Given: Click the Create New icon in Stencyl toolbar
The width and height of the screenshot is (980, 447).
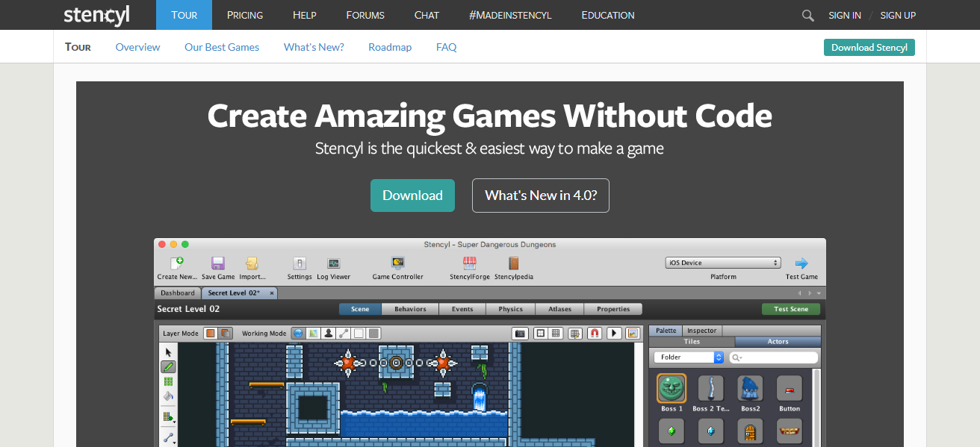Looking at the screenshot, I should [177, 263].
